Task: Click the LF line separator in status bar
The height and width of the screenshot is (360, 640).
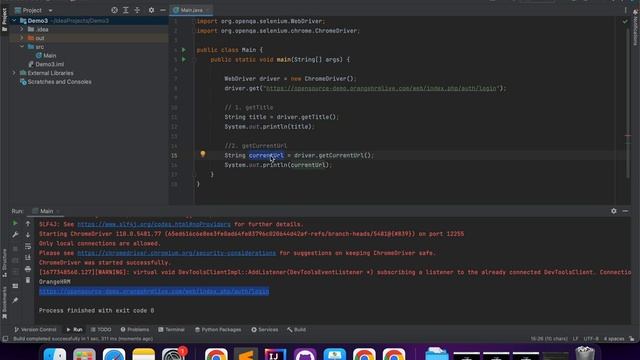Action: 576,339
